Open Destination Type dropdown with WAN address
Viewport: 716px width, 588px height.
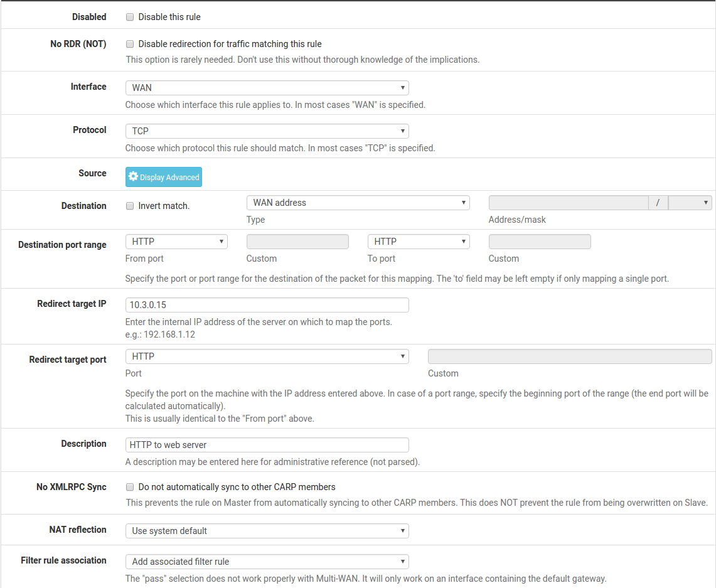[358, 203]
